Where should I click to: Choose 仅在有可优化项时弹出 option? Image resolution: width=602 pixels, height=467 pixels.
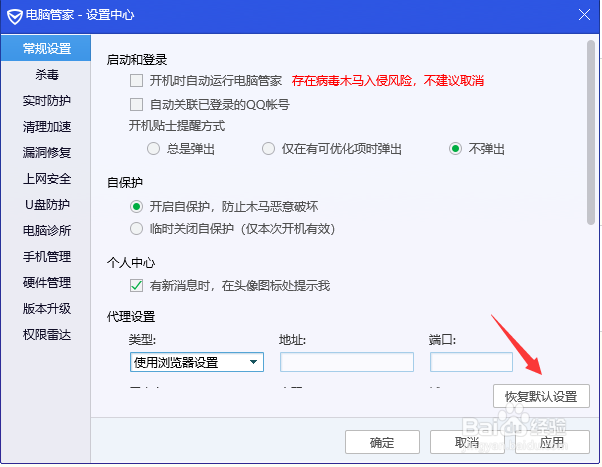coord(268,149)
